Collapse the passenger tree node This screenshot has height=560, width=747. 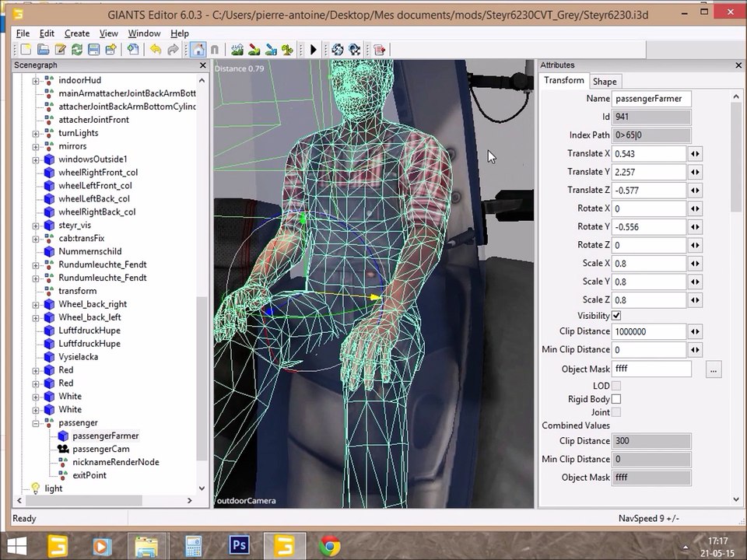36,423
